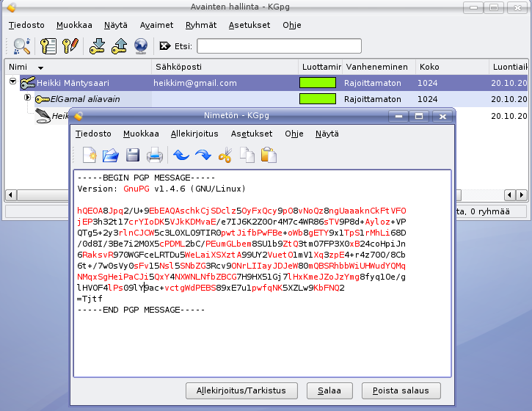Open the Avaimet menu in key manager
This screenshot has width=532, height=411.
pos(157,24)
